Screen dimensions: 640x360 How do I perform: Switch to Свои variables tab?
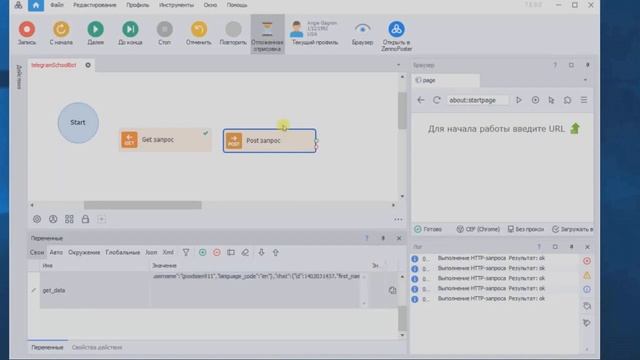click(37, 252)
